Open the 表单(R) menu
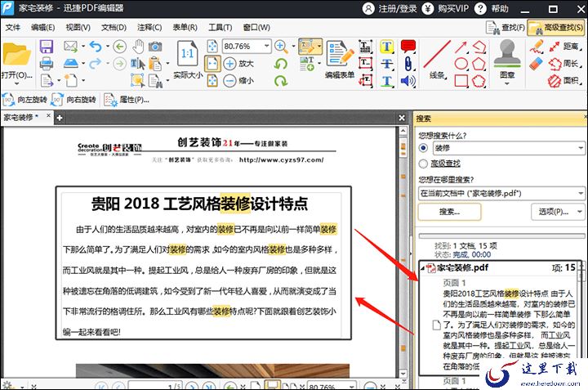The width and height of the screenshot is (588, 390). click(x=185, y=28)
